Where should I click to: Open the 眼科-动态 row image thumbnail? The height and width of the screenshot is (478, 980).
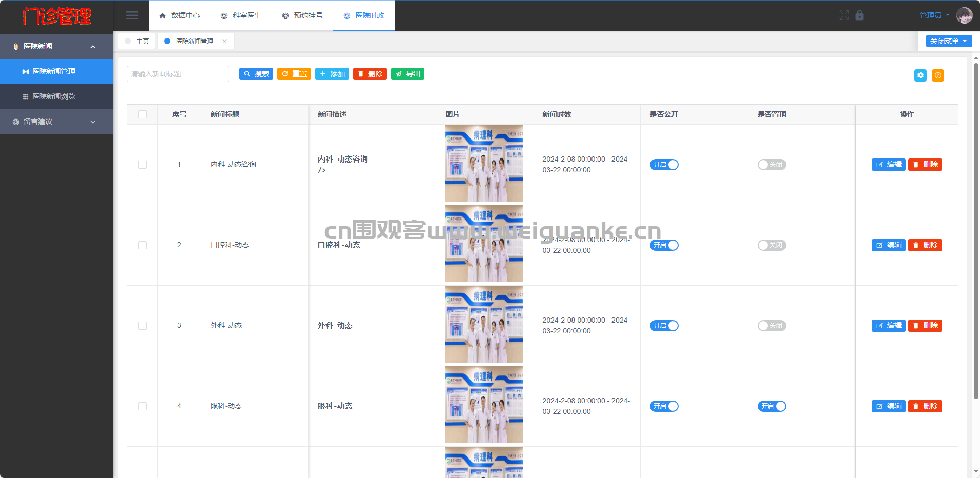tap(484, 405)
